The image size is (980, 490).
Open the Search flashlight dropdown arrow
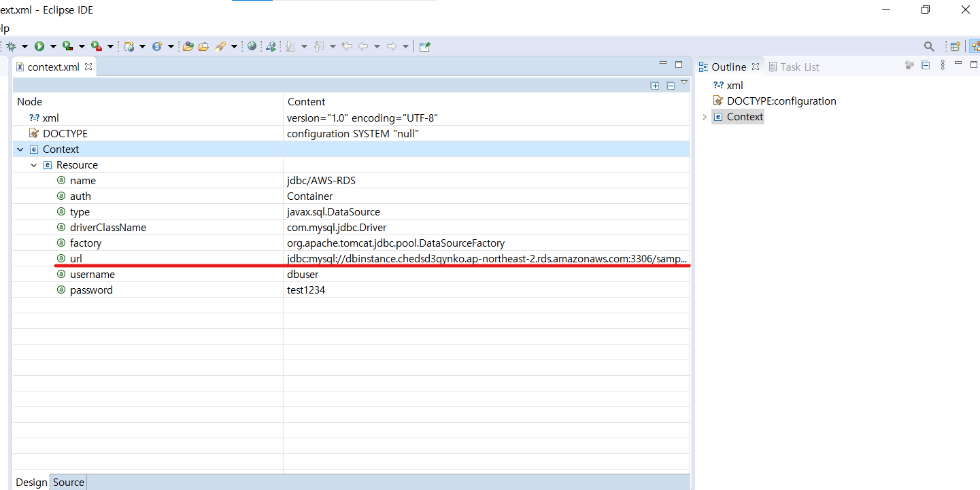point(234,46)
